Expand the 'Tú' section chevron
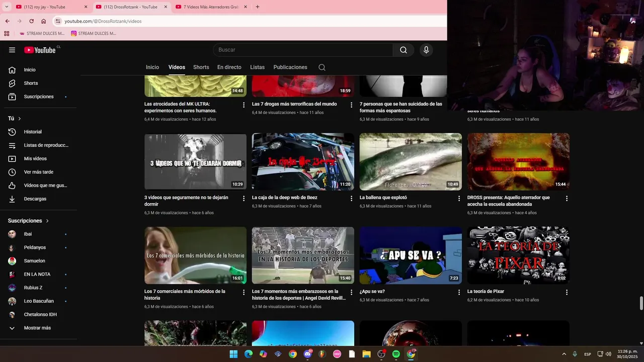The width and height of the screenshot is (644, 362). point(20,119)
